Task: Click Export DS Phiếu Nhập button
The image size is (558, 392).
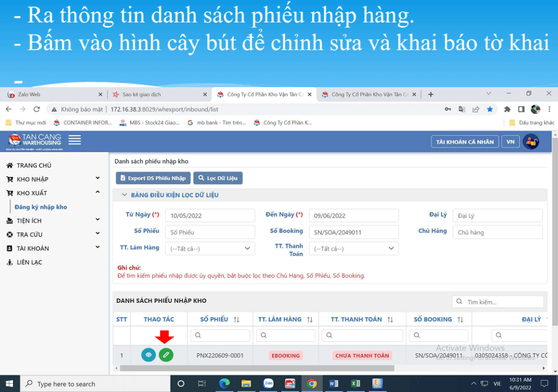Action: (153, 178)
